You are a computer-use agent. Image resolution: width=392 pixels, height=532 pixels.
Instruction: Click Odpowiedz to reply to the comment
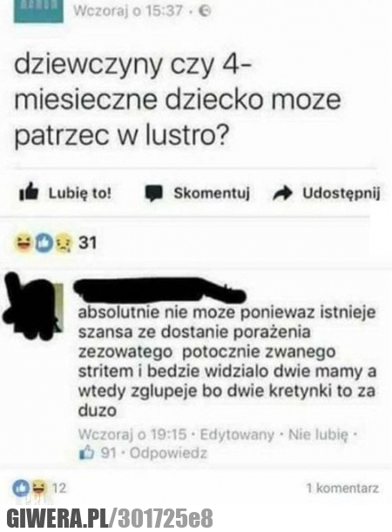tap(168, 453)
